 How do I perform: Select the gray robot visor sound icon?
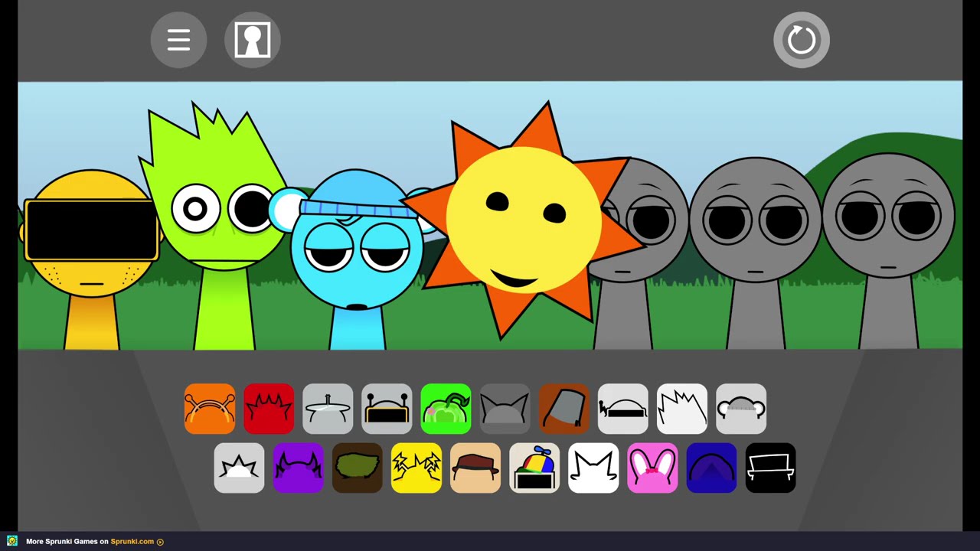[x=387, y=409]
